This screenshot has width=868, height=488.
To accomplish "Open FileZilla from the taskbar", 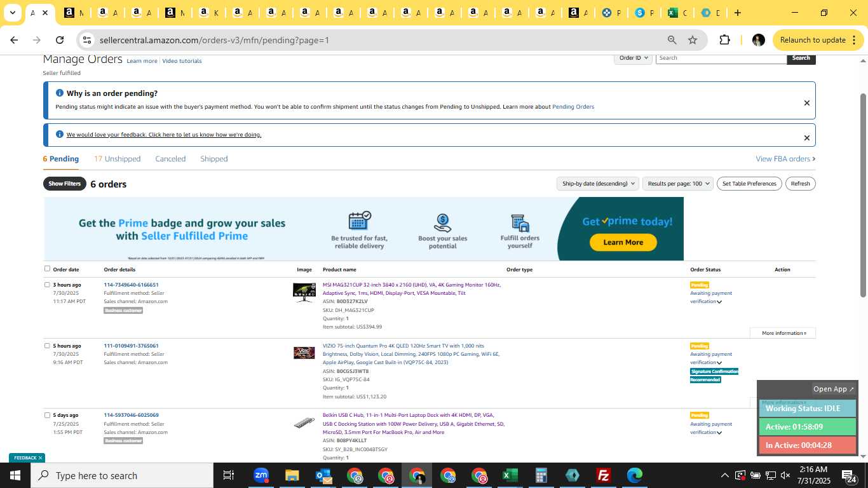I will [604, 475].
